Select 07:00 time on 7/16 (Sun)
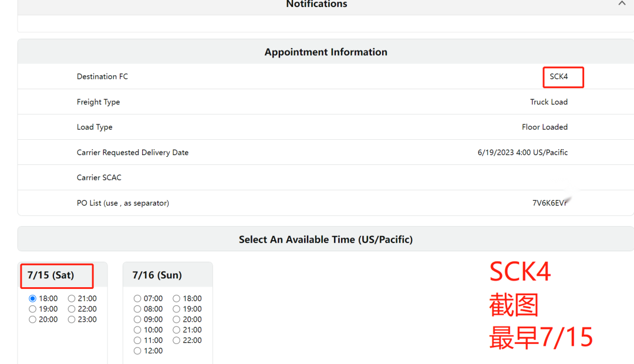 137,299
